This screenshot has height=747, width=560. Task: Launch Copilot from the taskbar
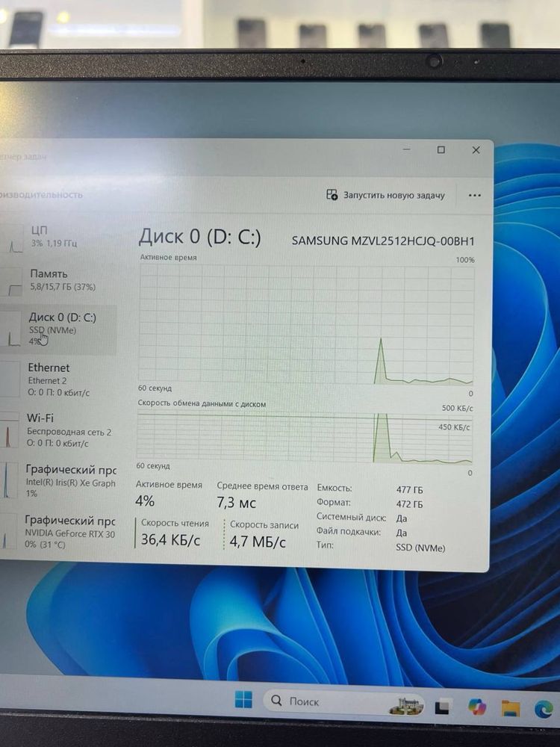pyautogui.click(x=476, y=706)
